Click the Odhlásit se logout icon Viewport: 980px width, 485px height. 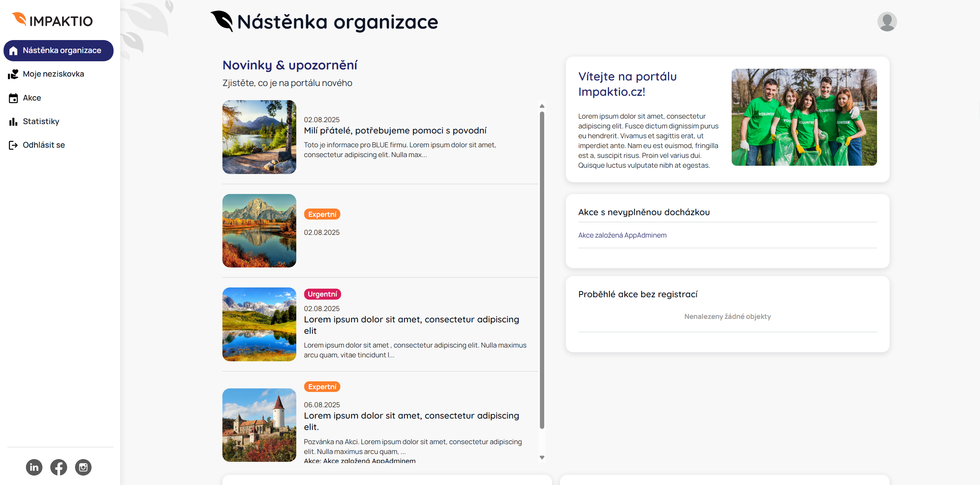pyautogui.click(x=13, y=145)
